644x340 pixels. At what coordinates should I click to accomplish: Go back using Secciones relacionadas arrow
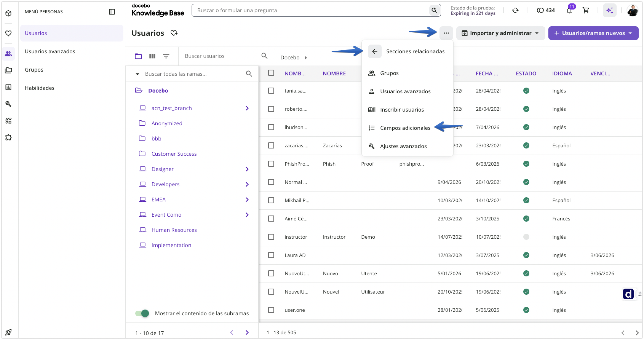click(375, 52)
